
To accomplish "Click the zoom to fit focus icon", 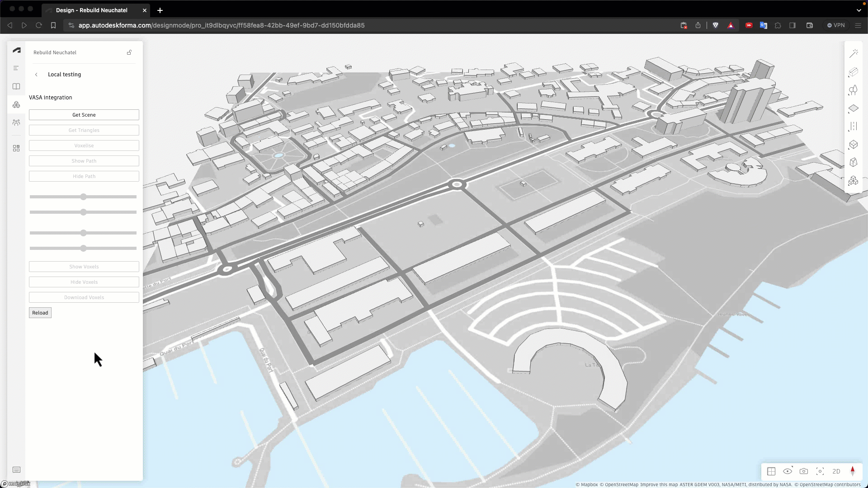I will coord(820,471).
